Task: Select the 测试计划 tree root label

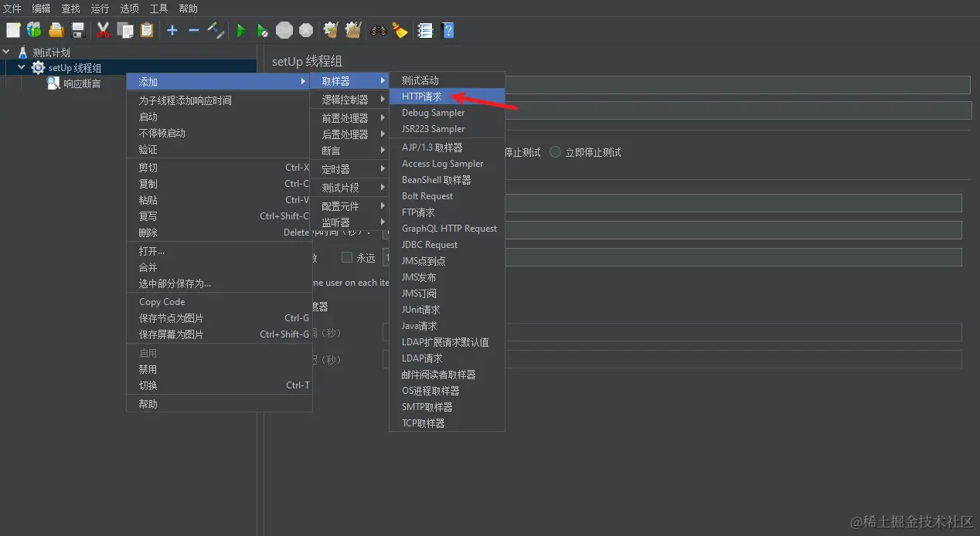Action: pos(51,53)
